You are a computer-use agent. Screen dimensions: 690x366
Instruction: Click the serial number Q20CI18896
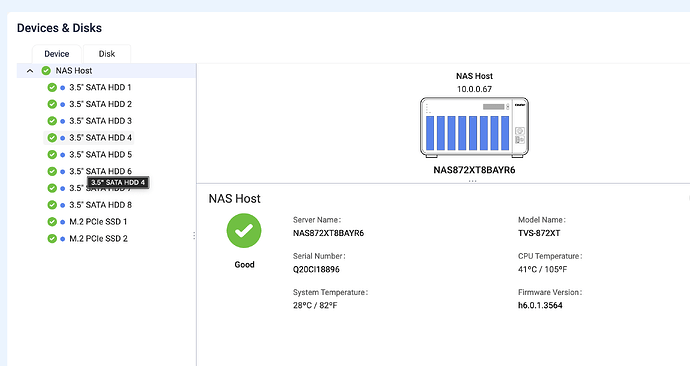[x=316, y=269]
